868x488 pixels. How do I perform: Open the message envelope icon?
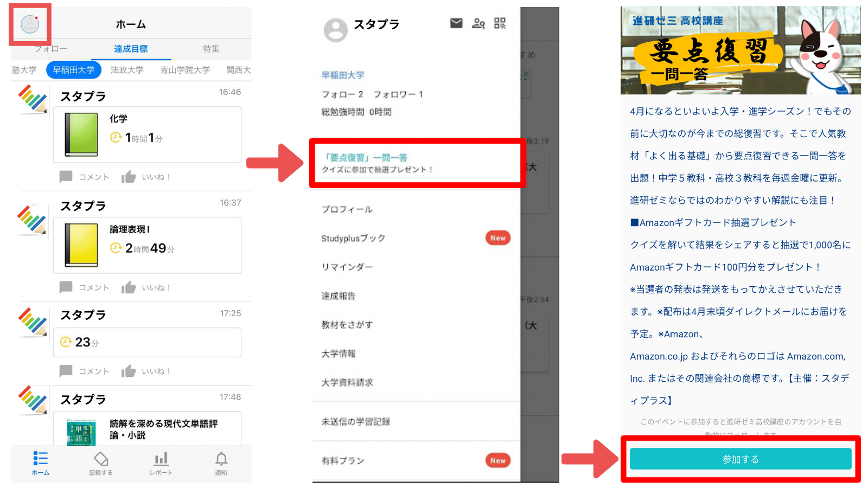pyautogui.click(x=456, y=23)
